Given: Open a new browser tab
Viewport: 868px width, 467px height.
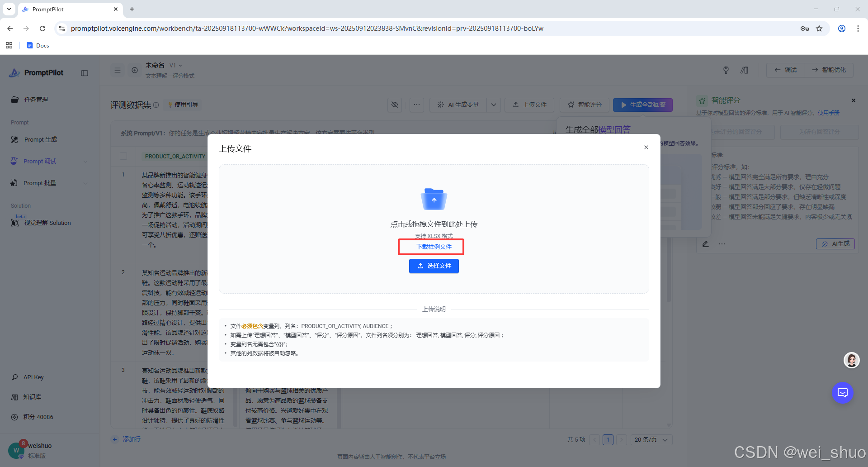Looking at the screenshot, I should click(x=132, y=9).
